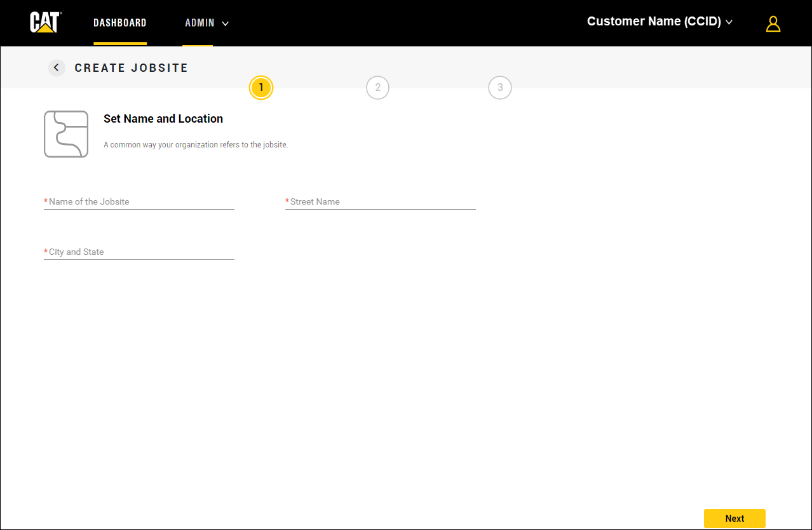Switch to the Dashboard tab
The width and height of the screenshot is (812, 530).
click(120, 23)
